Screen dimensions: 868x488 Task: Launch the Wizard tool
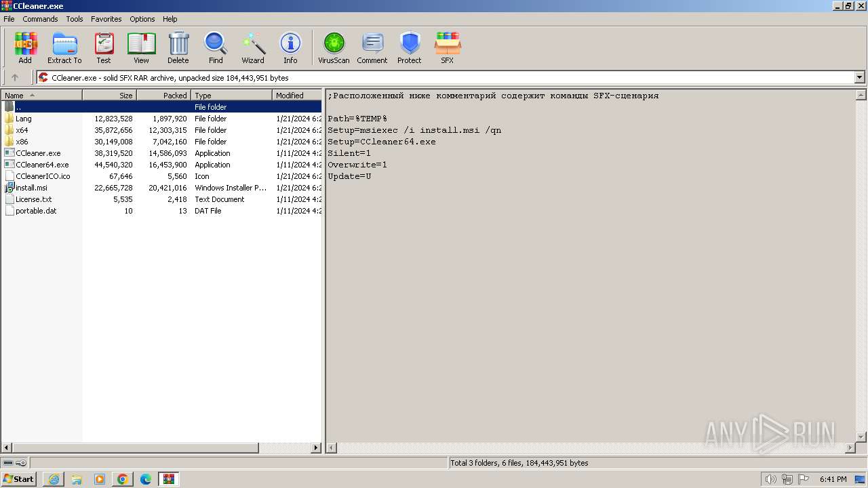(253, 48)
